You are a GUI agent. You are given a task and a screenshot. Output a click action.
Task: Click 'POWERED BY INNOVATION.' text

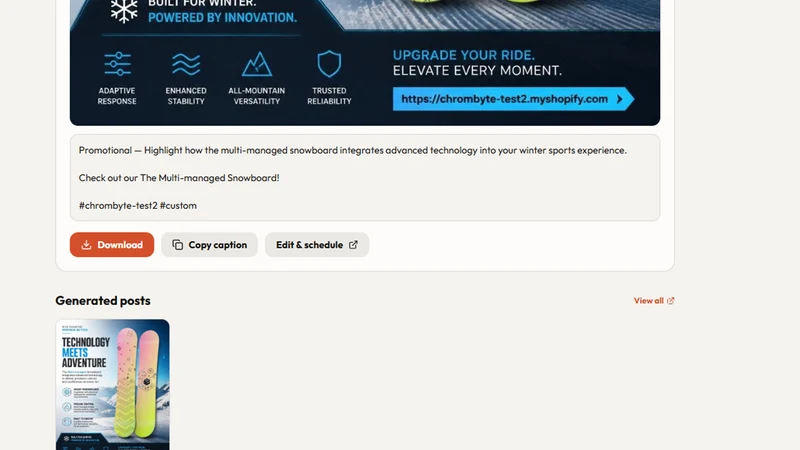(x=222, y=17)
